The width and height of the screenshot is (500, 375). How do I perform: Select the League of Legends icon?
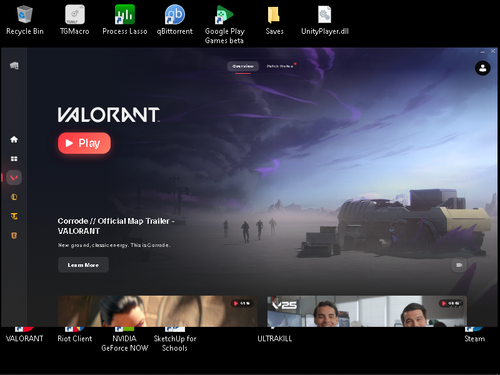[14, 197]
